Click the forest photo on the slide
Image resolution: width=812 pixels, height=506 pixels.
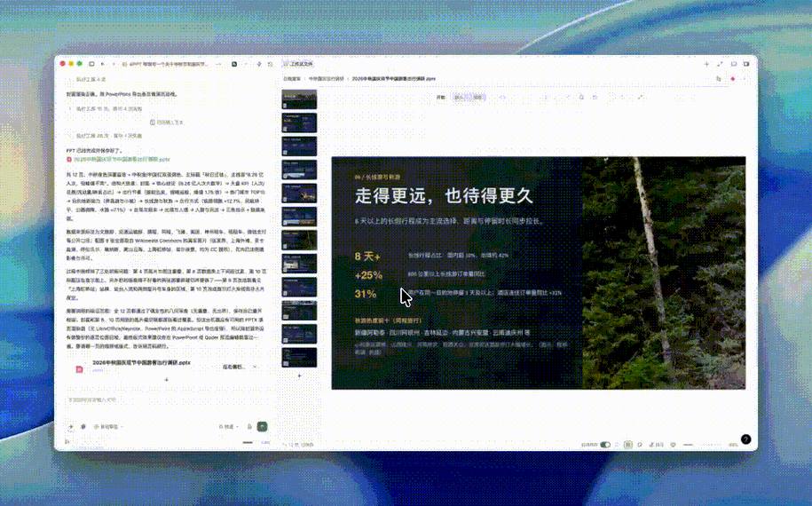(x=664, y=273)
